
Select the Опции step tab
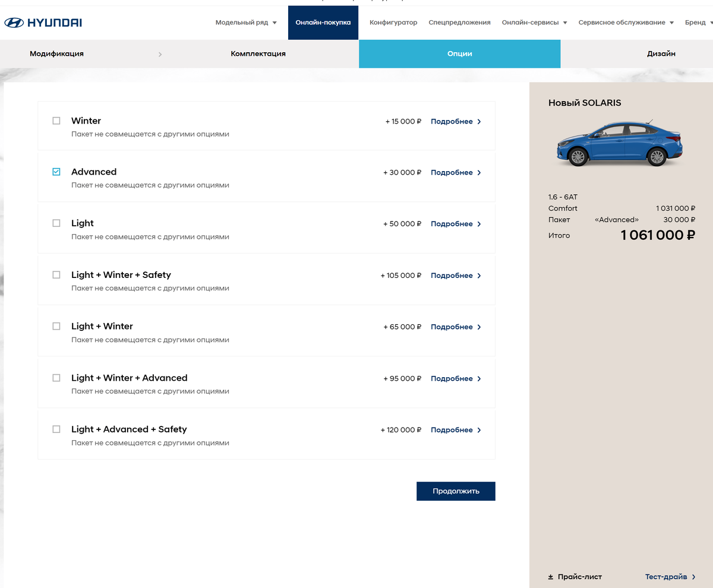tap(460, 54)
